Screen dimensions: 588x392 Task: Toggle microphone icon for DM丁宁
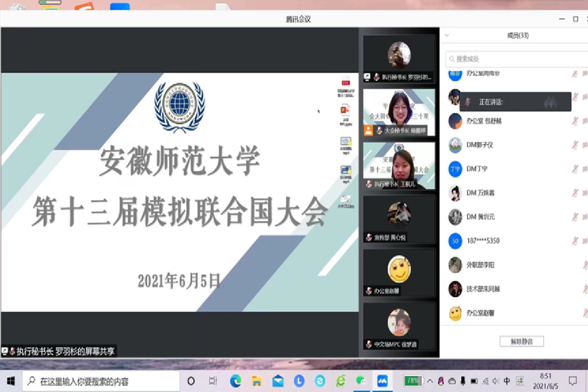coord(575,169)
